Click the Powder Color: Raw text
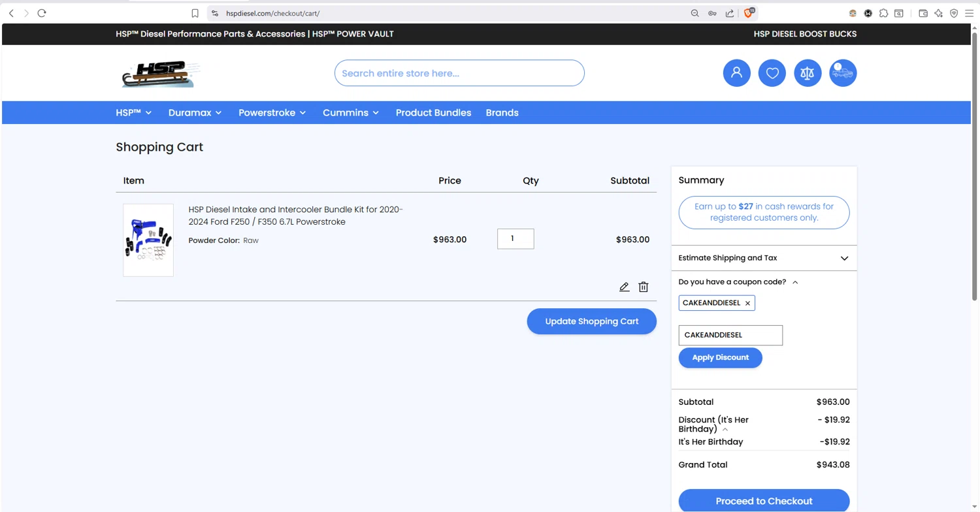The image size is (980, 512). click(x=223, y=240)
